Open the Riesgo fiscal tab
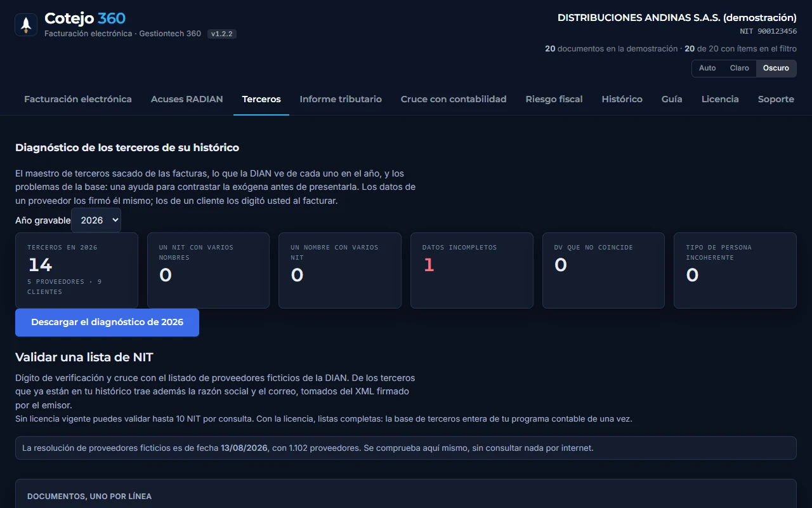Image resolution: width=812 pixels, height=508 pixels. tap(554, 99)
